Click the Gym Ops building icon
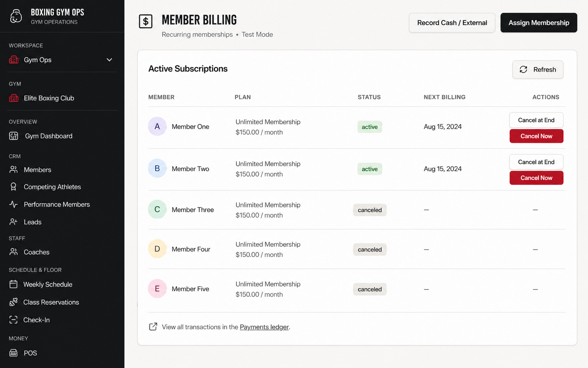This screenshot has width=588, height=368. click(x=14, y=60)
